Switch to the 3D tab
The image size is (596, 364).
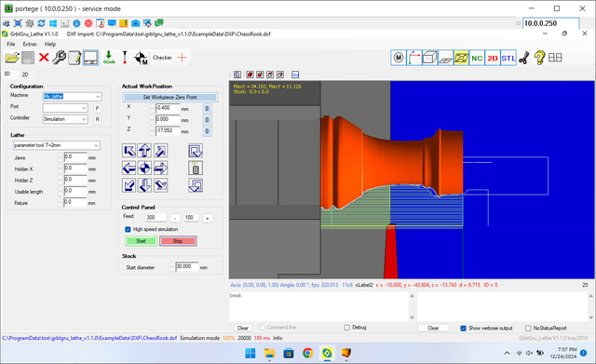coord(7,74)
